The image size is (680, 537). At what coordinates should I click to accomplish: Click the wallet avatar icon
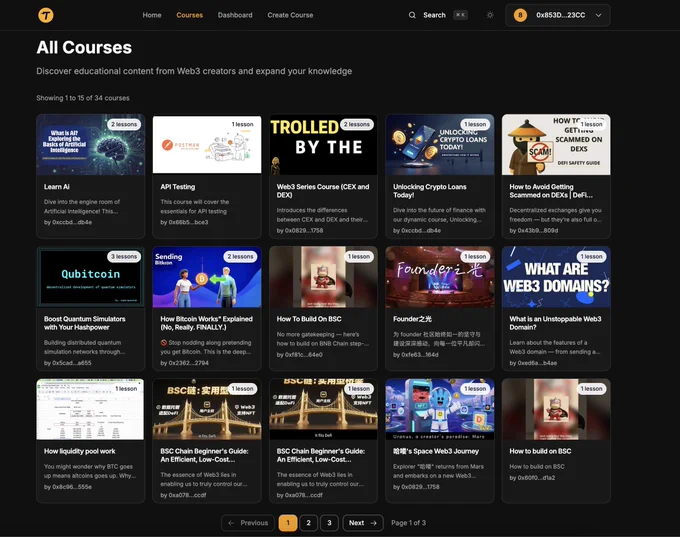coord(520,15)
